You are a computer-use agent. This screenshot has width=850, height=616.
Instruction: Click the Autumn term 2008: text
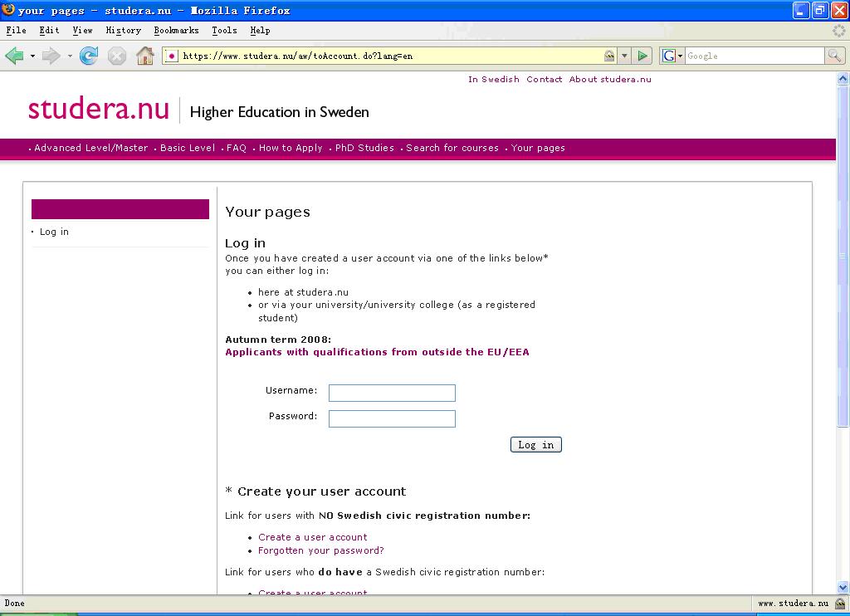coord(278,340)
